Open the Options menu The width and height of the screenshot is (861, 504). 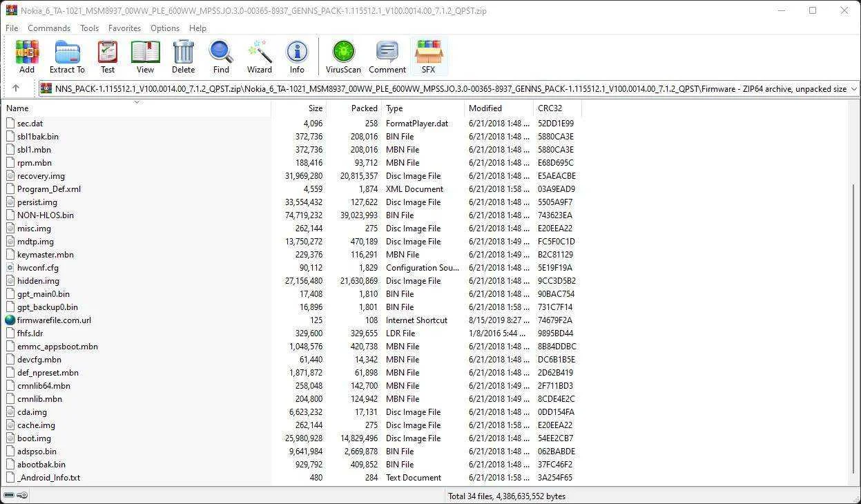tap(165, 28)
